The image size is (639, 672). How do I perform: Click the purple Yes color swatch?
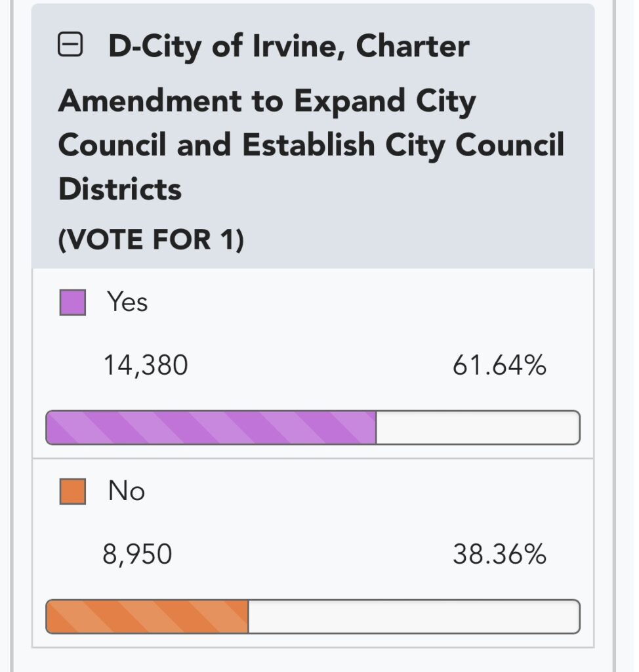(x=72, y=303)
